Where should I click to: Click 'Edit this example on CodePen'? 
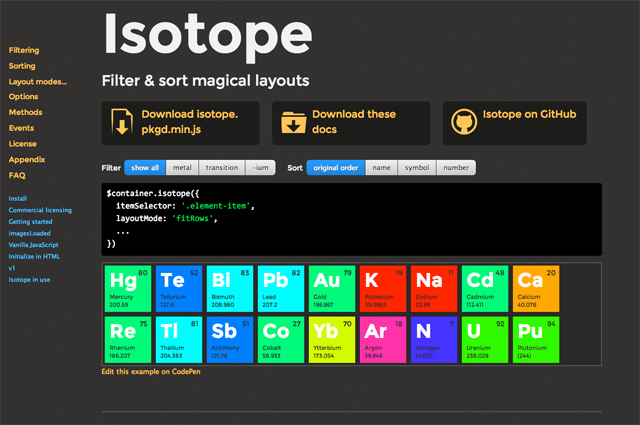click(151, 372)
